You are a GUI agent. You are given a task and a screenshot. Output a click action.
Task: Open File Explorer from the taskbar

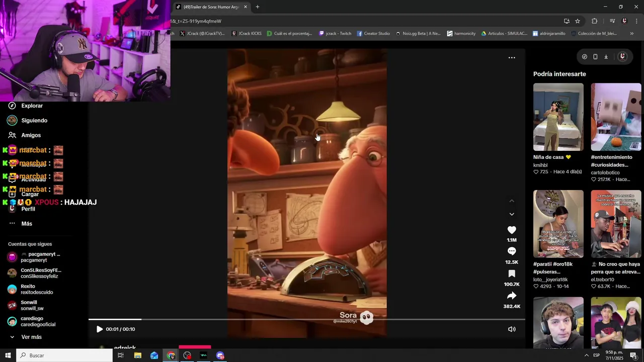[x=137, y=355]
